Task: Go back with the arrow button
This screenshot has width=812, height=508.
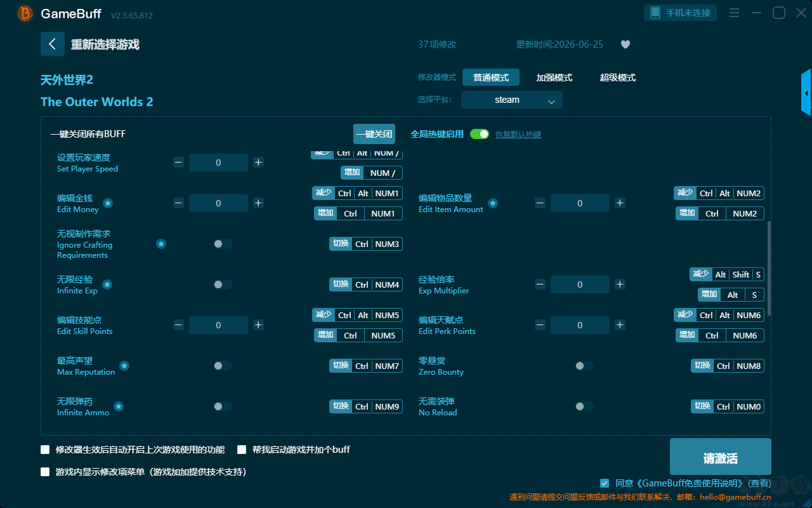Action: pos(53,44)
